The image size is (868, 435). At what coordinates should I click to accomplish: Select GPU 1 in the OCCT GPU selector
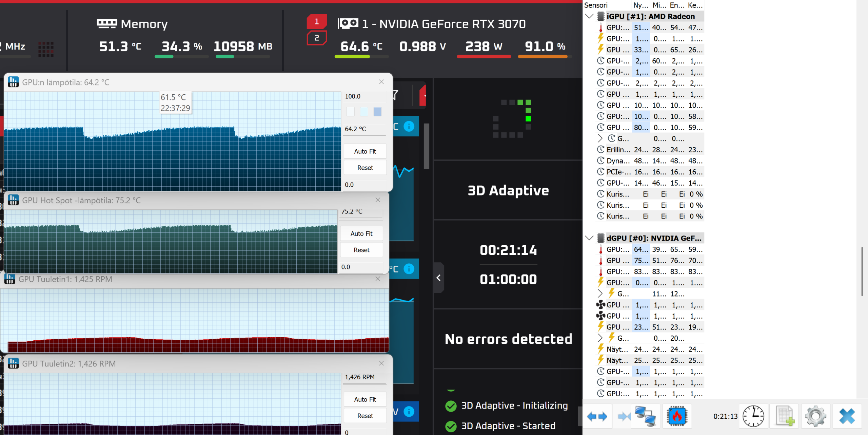tap(317, 22)
